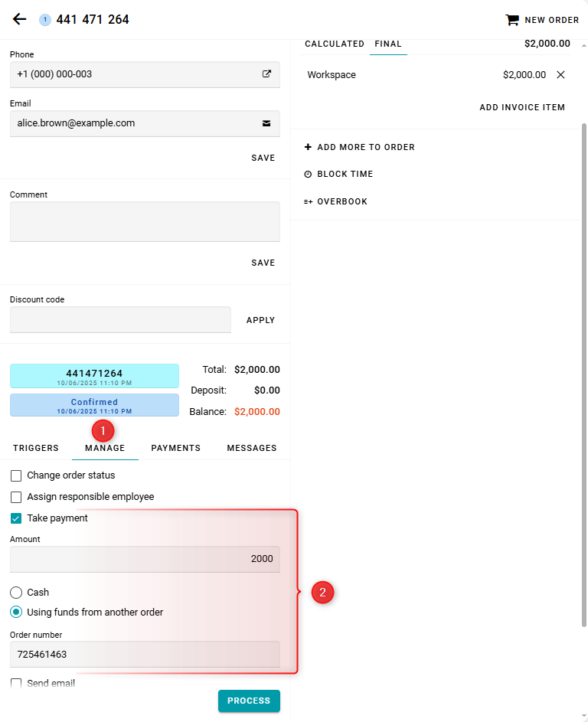Select Using funds from another order
Screen dimensions: 588x722
click(16, 613)
